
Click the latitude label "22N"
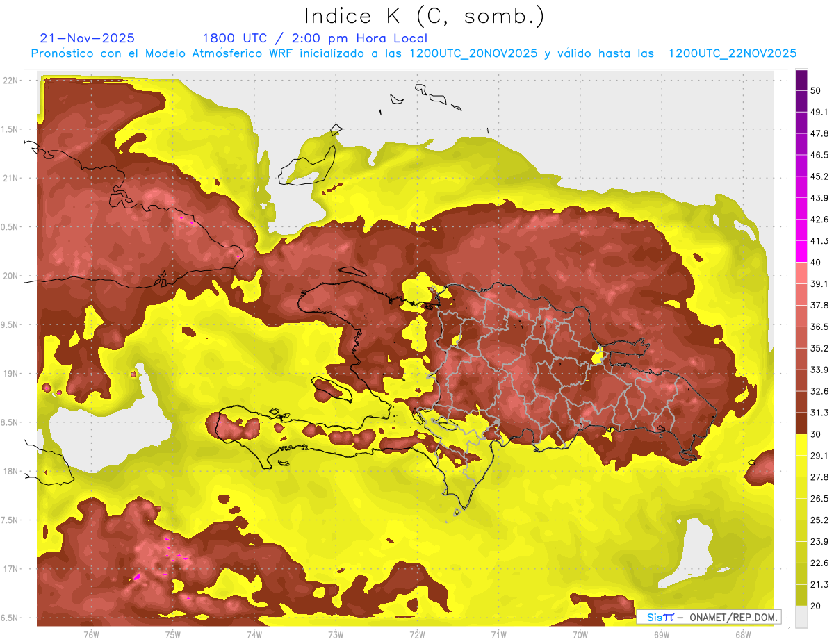(x=10, y=81)
